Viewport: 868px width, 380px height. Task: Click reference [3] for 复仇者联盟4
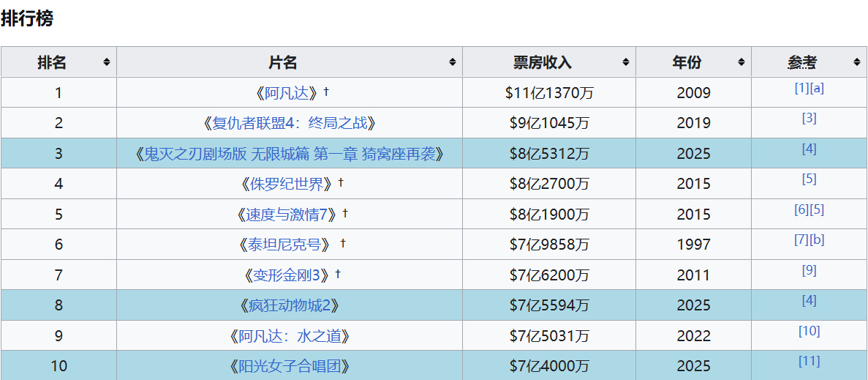[809, 118]
